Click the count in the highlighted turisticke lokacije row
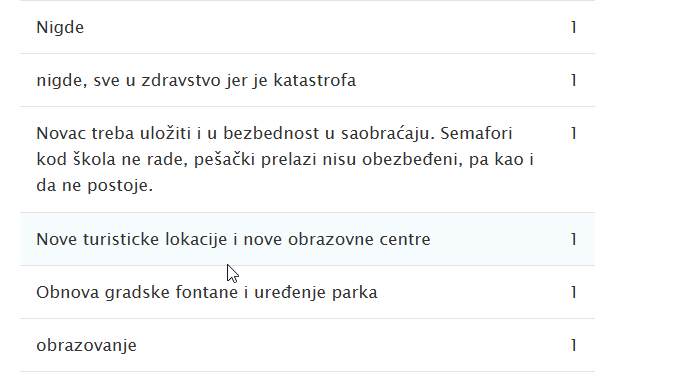677x381 pixels. [x=574, y=239]
